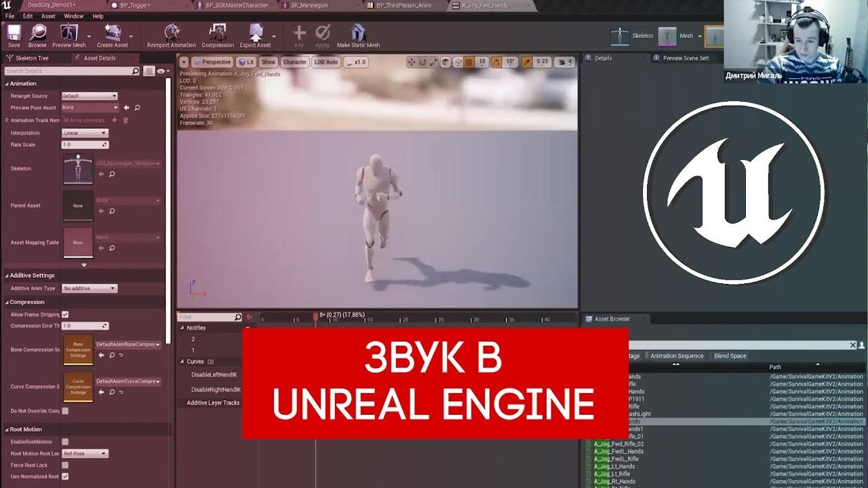
Task: Reset Bone Compression Settings to default
Action: pos(121,355)
